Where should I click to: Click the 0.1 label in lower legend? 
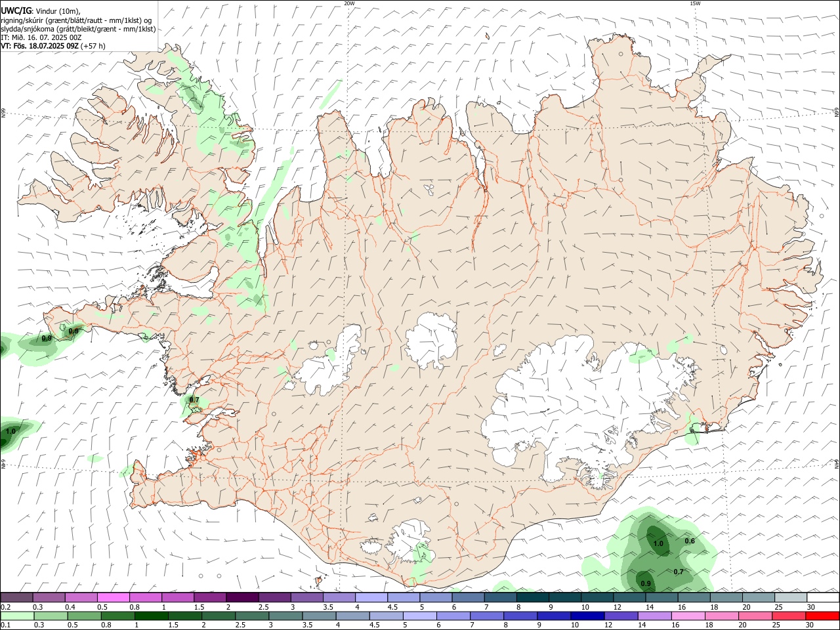click(5, 625)
